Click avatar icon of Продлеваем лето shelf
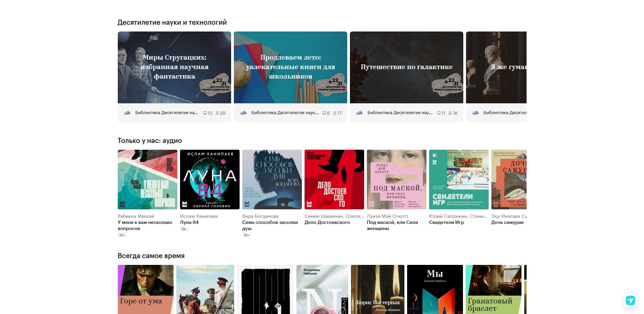This screenshot has width=644, height=314. [243, 113]
